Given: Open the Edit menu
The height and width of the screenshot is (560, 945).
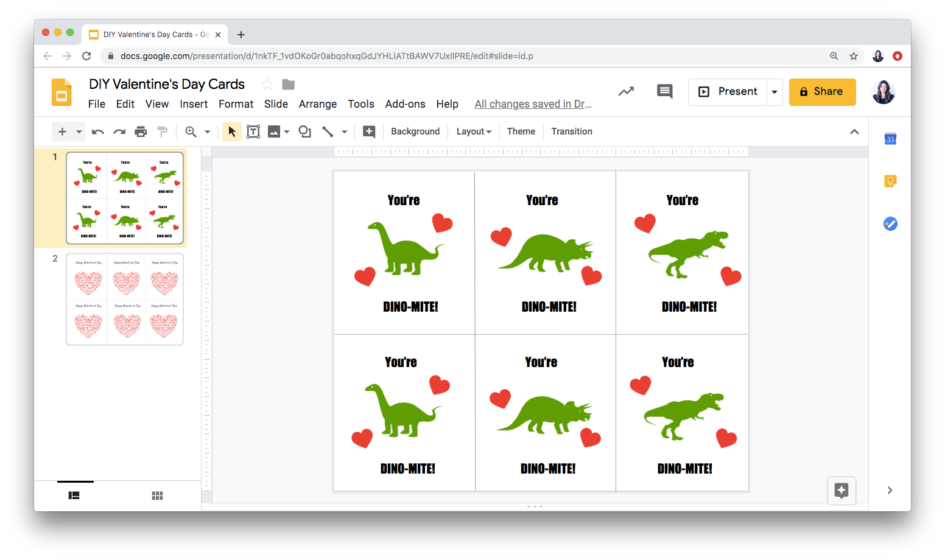Looking at the screenshot, I should click(x=125, y=104).
